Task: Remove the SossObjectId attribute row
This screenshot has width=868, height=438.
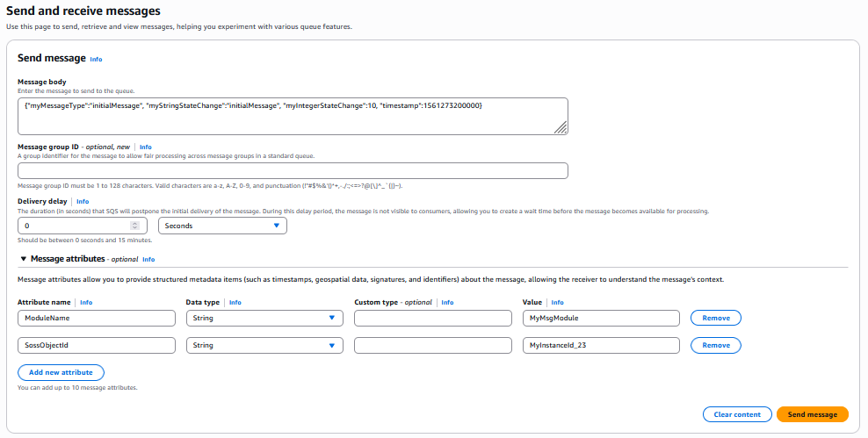Action: tap(715, 345)
